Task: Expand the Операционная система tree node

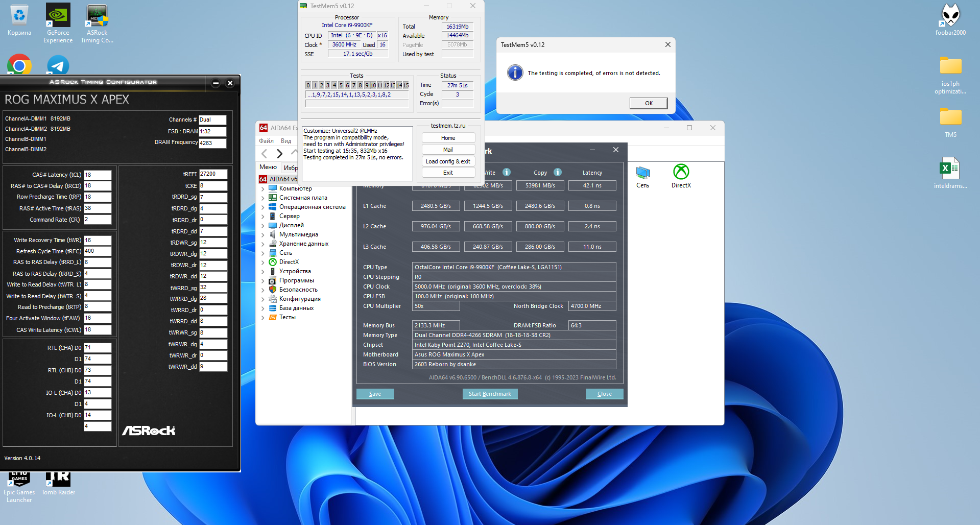Action: coord(263,207)
